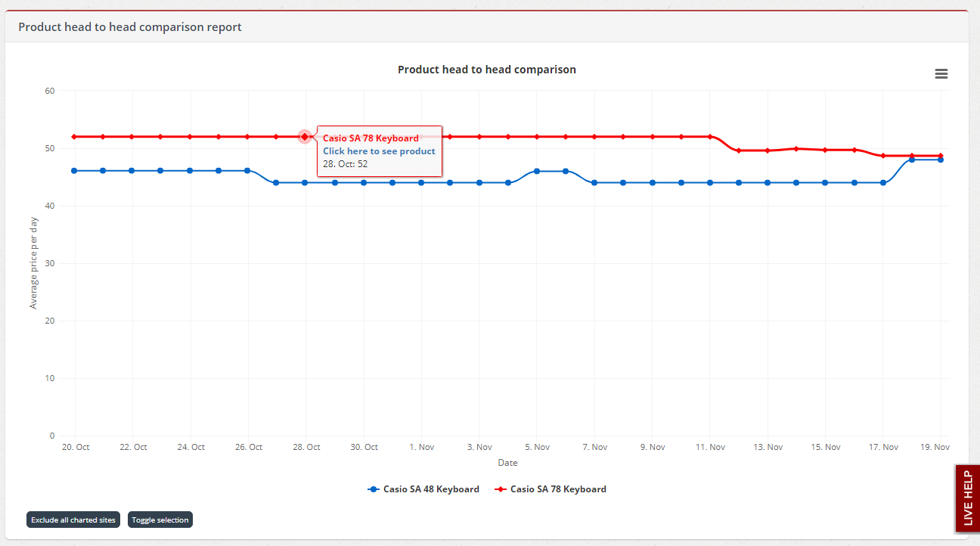This screenshot has height=546, width=980.
Task: Open the LIVE HELP side tab
Action: (x=968, y=498)
